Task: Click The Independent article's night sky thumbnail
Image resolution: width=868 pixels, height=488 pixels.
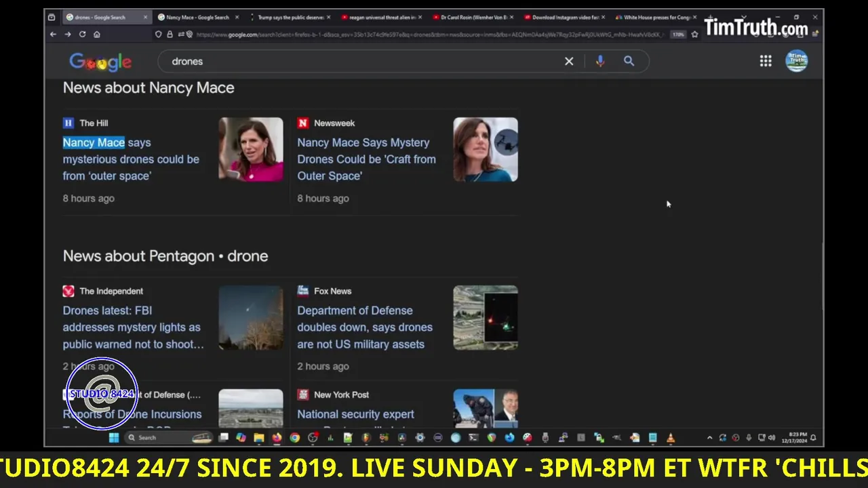Action: tap(251, 318)
